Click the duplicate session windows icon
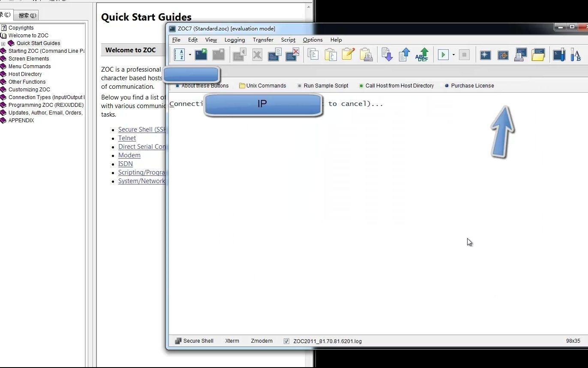 pyautogui.click(x=275, y=54)
